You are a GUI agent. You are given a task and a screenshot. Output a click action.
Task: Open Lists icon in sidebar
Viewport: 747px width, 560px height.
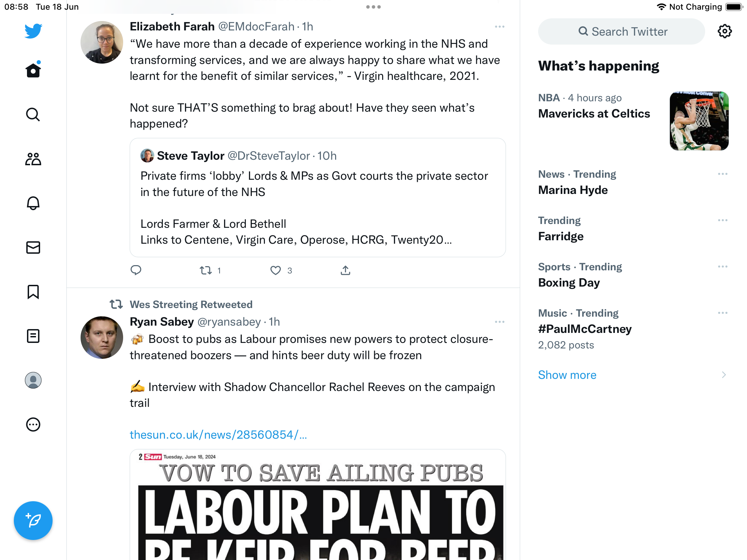coord(33,336)
